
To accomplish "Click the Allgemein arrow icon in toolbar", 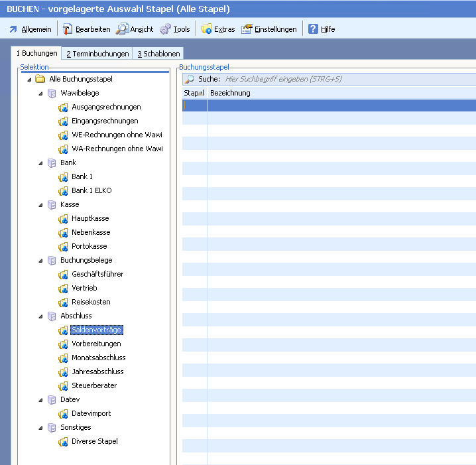I will pos(13,29).
